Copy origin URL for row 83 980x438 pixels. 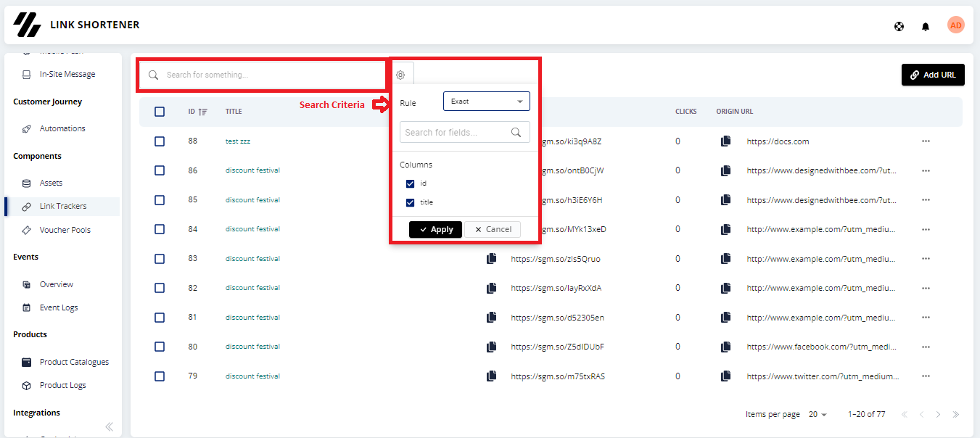(x=725, y=259)
